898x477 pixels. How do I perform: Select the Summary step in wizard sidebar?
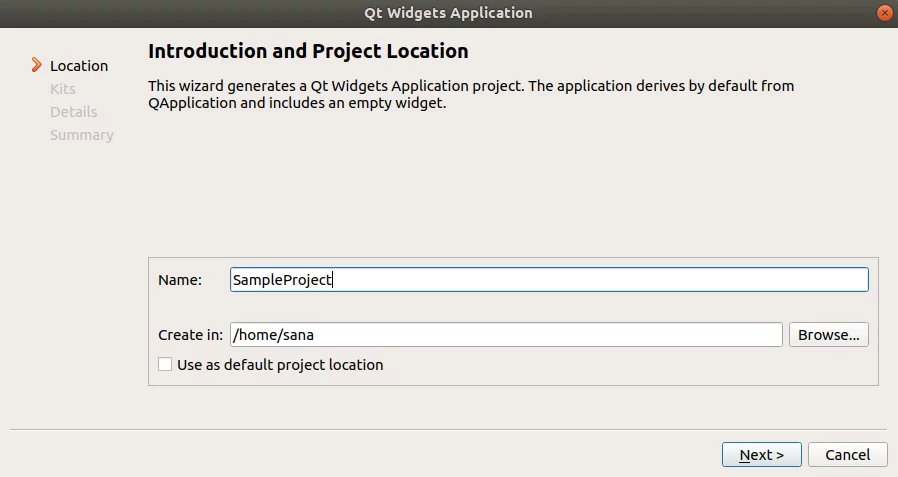pos(82,135)
